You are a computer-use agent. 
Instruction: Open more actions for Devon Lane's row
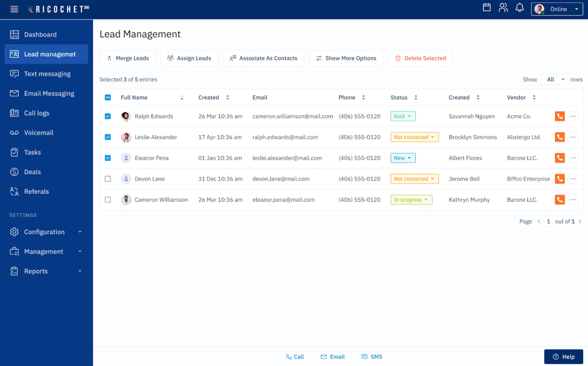[x=573, y=179]
